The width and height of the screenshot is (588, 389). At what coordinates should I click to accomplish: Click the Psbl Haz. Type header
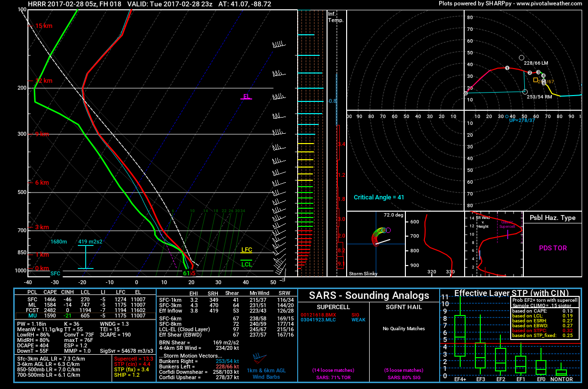[x=553, y=218]
